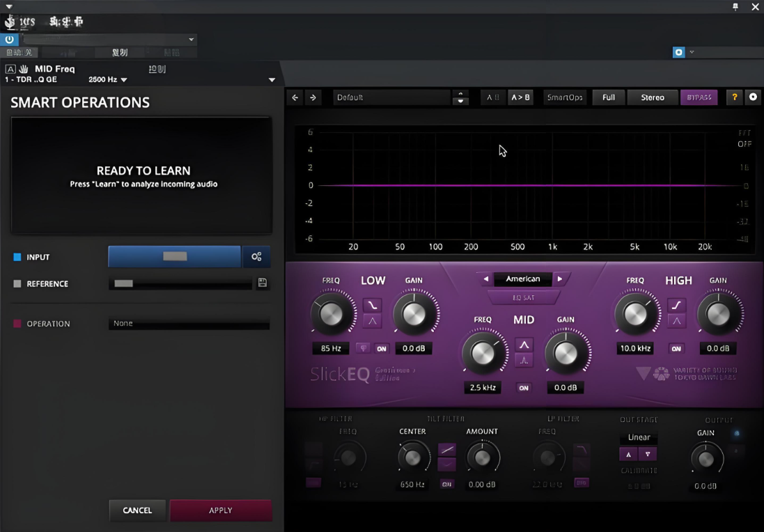Image resolution: width=764 pixels, height=532 pixels.
Task: Open the plugin settings gear icon
Action: click(754, 97)
